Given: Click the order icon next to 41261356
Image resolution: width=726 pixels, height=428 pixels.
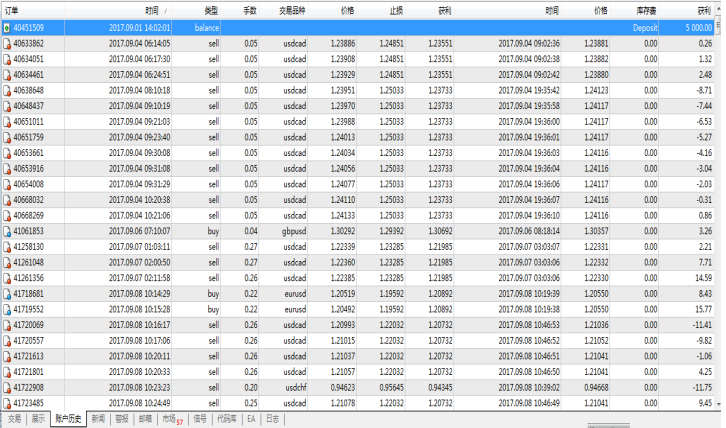Looking at the screenshot, I should [x=7, y=278].
